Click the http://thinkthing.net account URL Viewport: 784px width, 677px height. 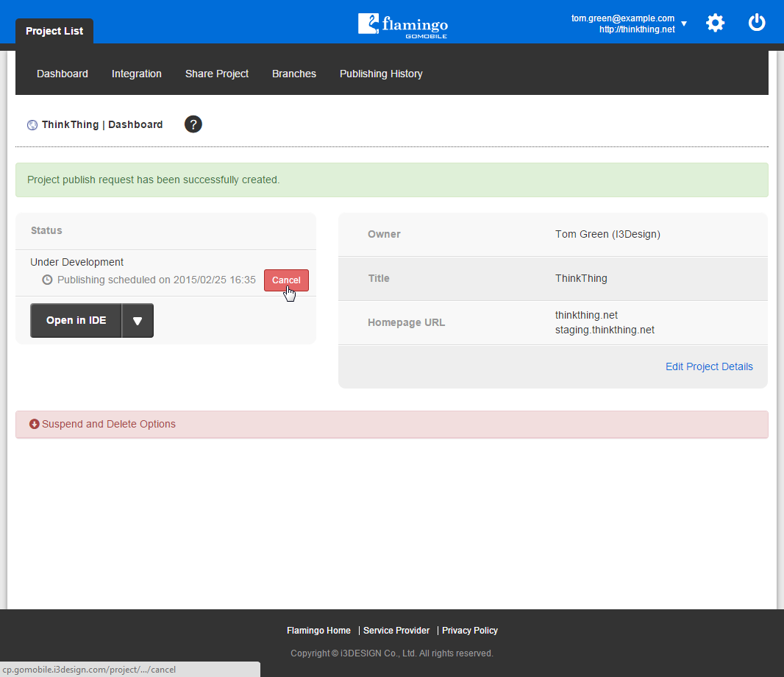point(637,29)
